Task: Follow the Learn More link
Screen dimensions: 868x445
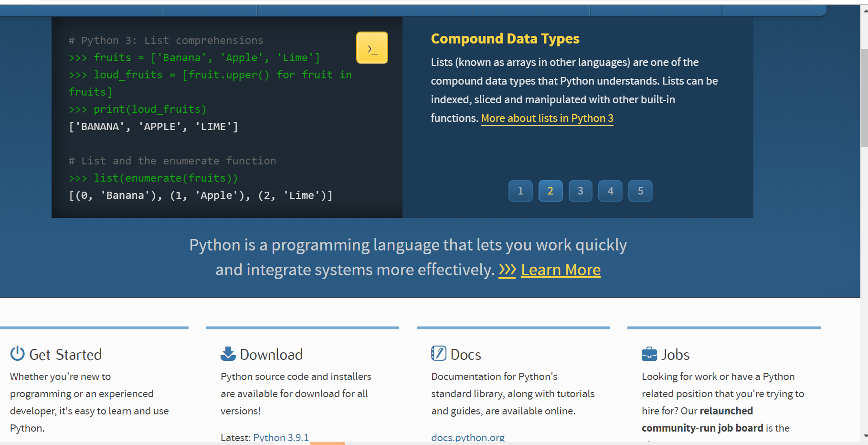Action: coord(561,270)
